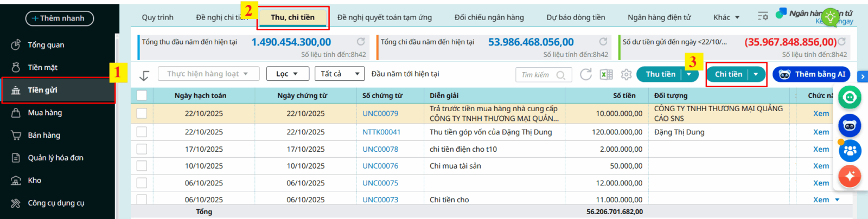This screenshot has height=219, width=868.
Task: Click the refresh list icon near search
Action: point(586,74)
